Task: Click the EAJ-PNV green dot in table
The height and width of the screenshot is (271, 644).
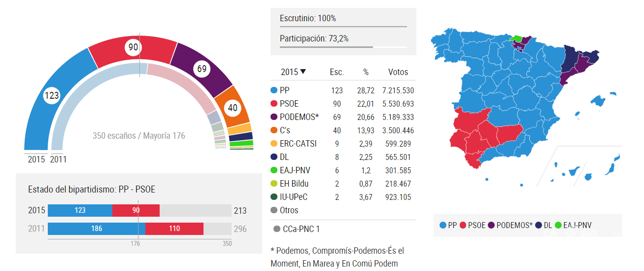Action: tap(274, 170)
